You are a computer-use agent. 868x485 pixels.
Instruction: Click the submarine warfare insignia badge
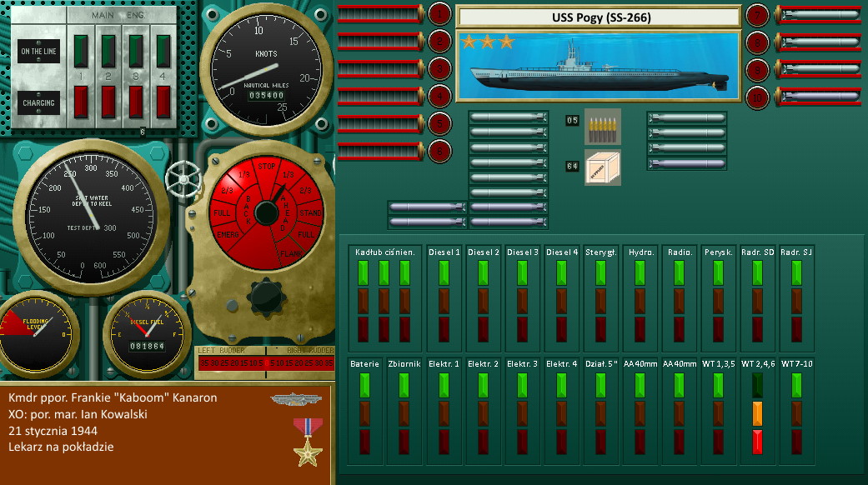pyautogui.click(x=290, y=399)
